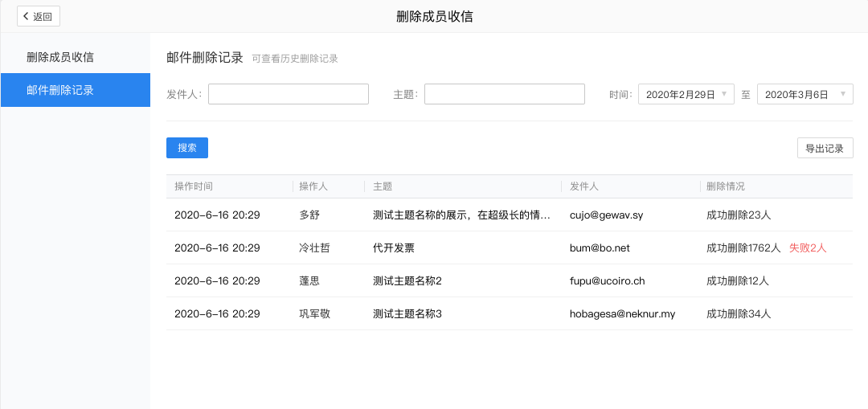
Task: Click sender cujo@gewav.sy in first row
Action: pyautogui.click(x=606, y=215)
